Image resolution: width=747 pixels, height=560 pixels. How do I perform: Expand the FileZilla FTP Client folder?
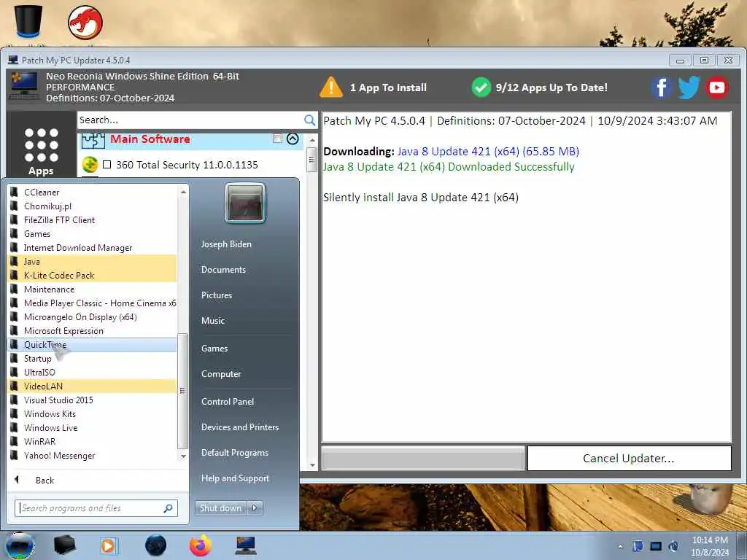[x=93, y=220]
